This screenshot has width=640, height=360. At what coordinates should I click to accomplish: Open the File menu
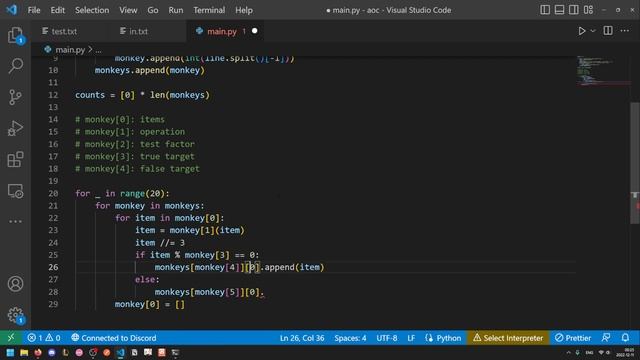click(34, 10)
